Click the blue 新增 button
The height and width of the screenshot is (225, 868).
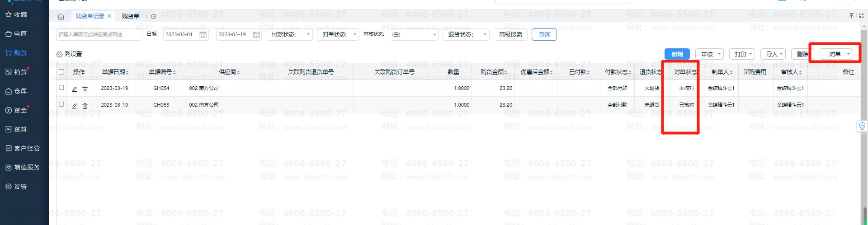point(677,54)
